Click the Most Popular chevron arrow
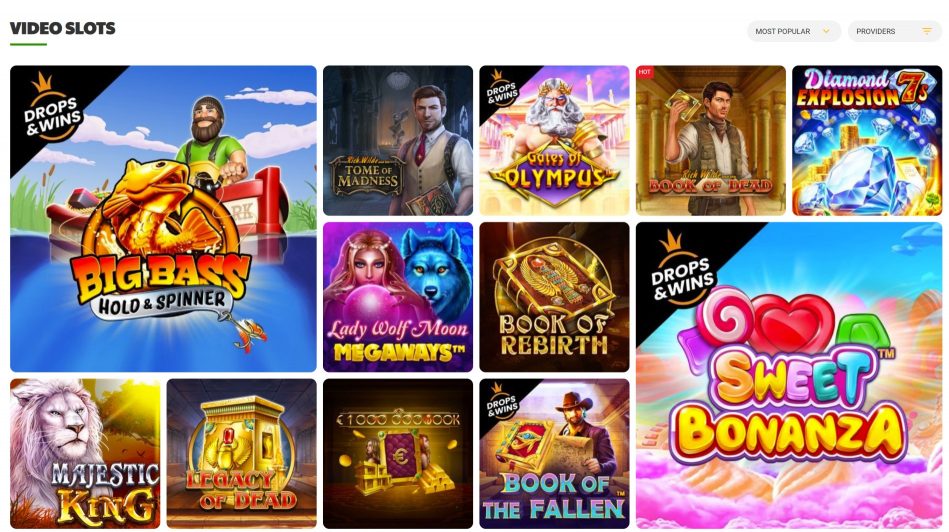949x532 pixels. click(x=826, y=31)
